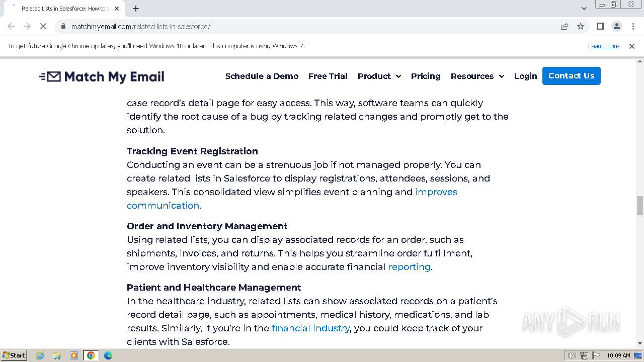Stop loading the page
Viewport: 644px width, 362px height.
click(x=43, y=26)
